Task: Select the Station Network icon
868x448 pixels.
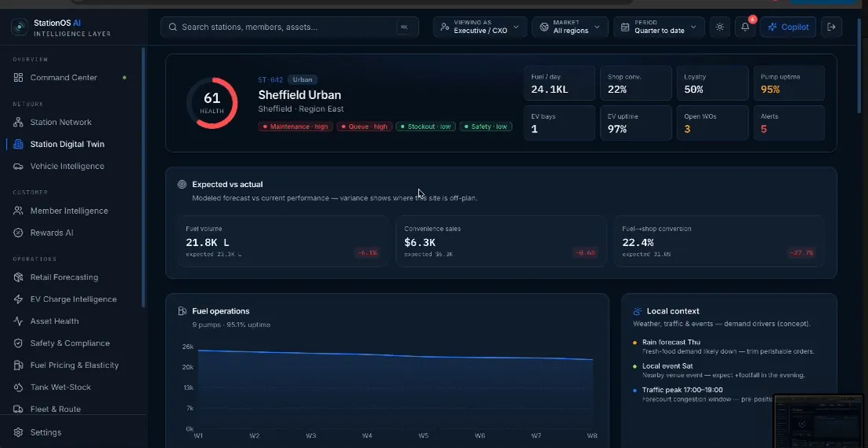Action: click(x=18, y=123)
